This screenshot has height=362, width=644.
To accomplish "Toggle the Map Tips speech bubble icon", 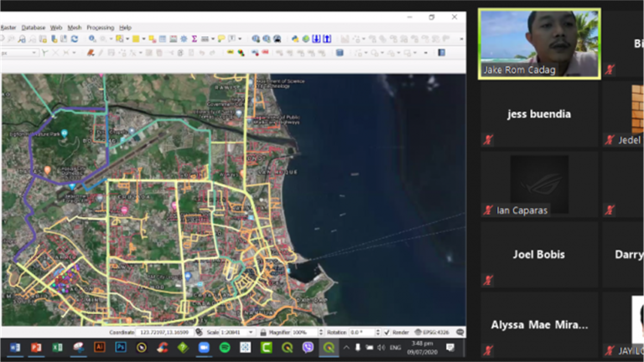I will (221, 39).
